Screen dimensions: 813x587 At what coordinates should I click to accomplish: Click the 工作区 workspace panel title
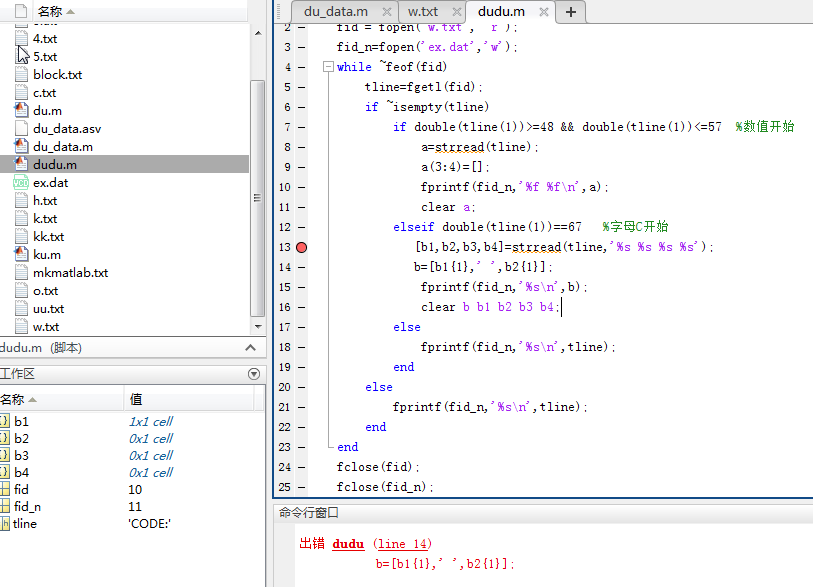(17, 374)
